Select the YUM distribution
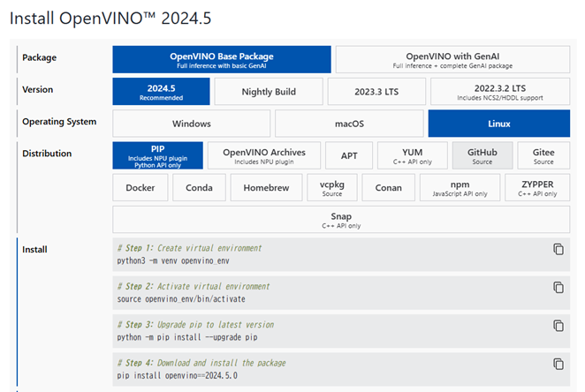Screen dimensions: 585x392 click(413, 155)
